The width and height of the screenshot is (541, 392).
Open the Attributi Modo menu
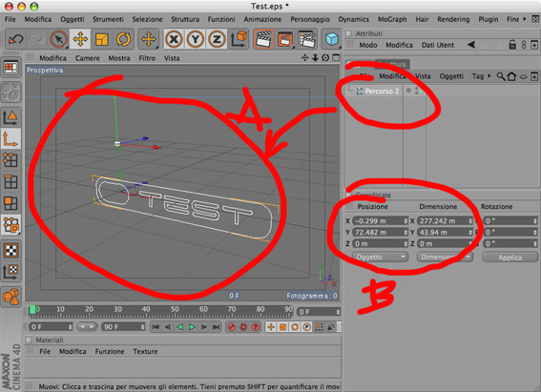pyautogui.click(x=368, y=45)
